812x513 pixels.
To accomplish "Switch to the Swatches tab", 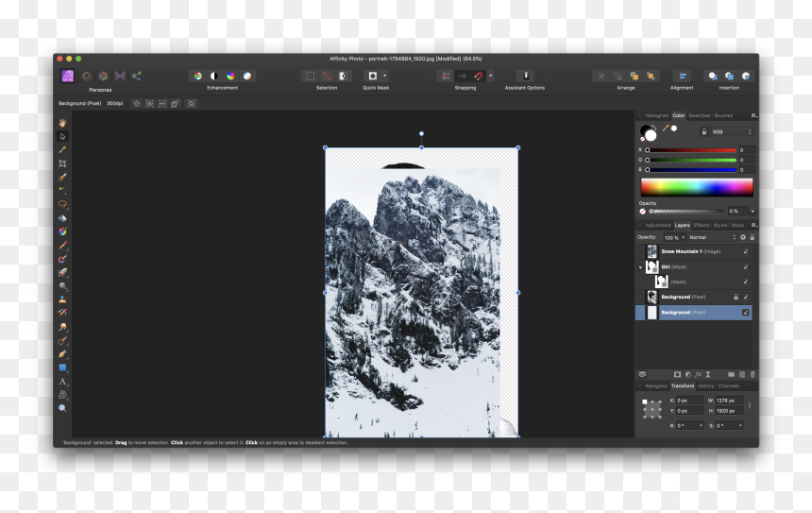I will pyautogui.click(x=699, y=115).
